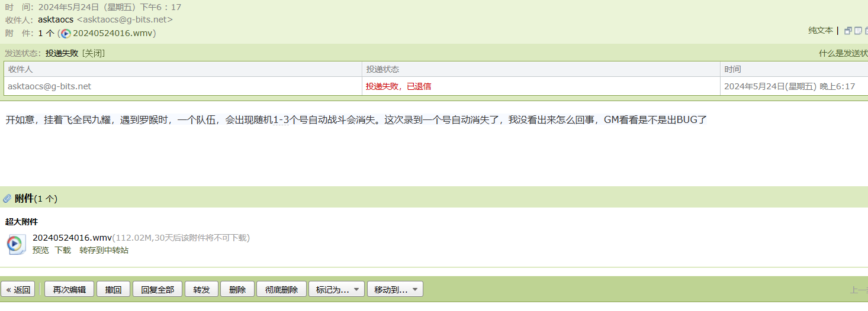Screen dimensions: 868x311
Task: Click the small media icon beside header attachment name
Action: pyautogui.click(x=66, y=34)
